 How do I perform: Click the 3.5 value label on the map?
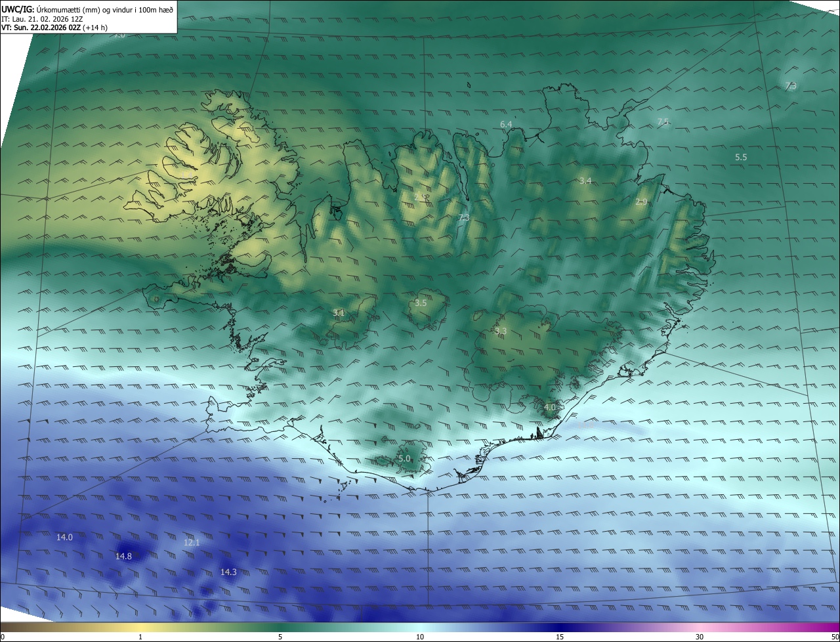click(x=421, y=303)
